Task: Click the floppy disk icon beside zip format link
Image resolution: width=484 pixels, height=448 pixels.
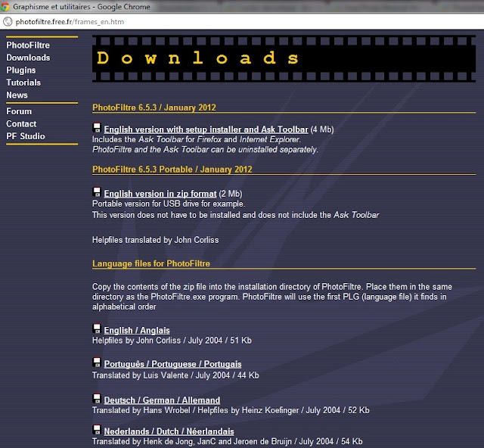Action: click(x=97, y=192)
